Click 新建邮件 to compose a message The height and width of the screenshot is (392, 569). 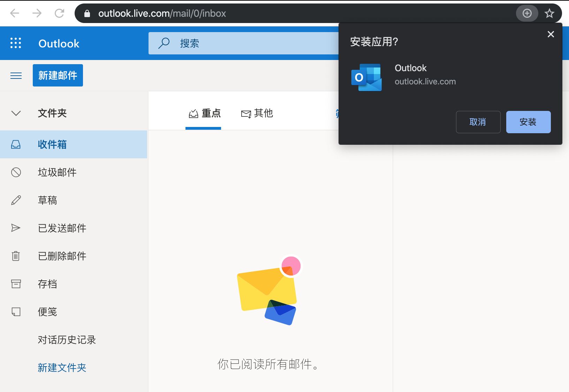pos(58,75)
